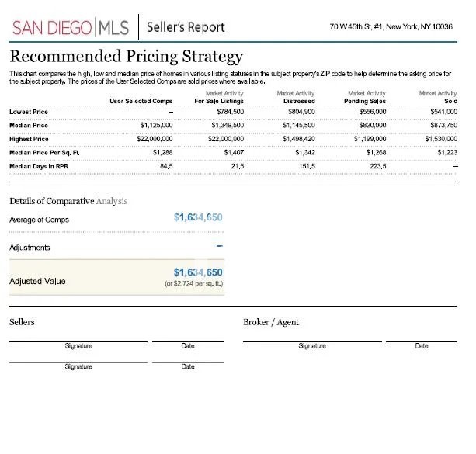Viewport: 476px width, 454px height.
Task: Click the San Diego MLS logo
Action: pos(71,28)
